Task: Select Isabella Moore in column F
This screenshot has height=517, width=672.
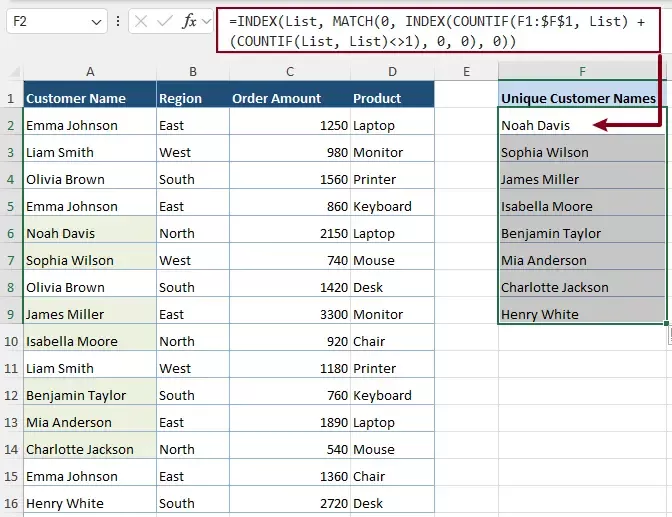Action: pyautogui.click(x=582, y=202)
